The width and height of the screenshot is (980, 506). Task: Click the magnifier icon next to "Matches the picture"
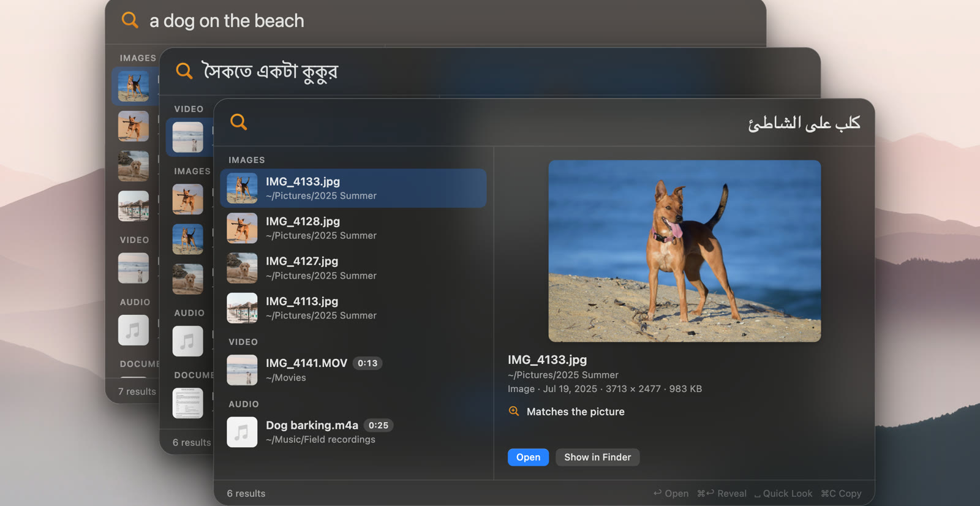click(x=514, y=411)
